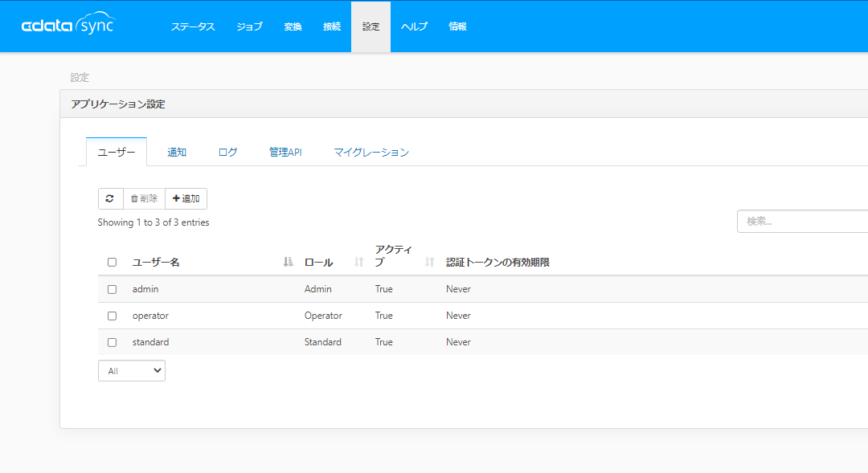Screen dimensions: 868x473
Task: Click the CData Sync logo
Action: pos(68,26)
